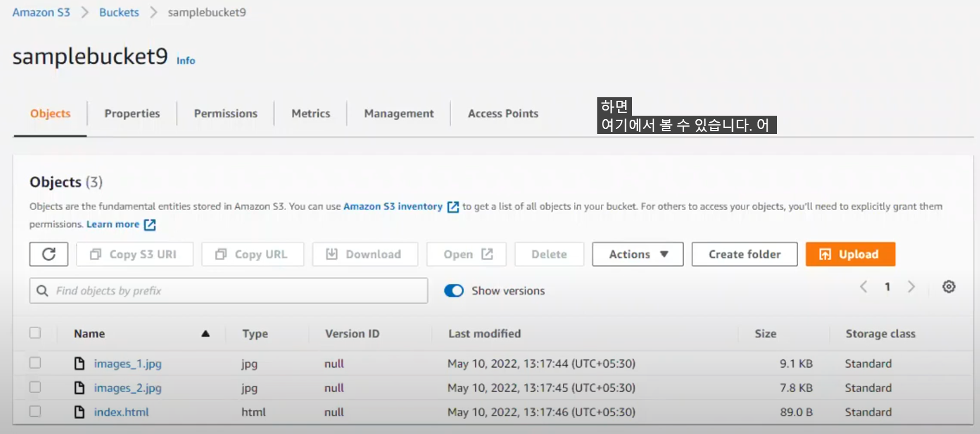Toggle the Show versions switch

[x=454, y=291]
